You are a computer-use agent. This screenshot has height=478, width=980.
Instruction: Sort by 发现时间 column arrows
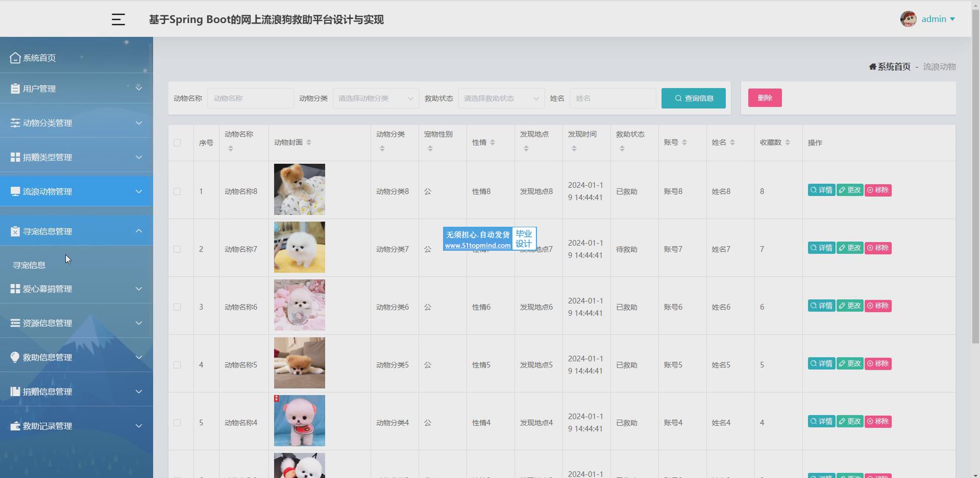574,149
